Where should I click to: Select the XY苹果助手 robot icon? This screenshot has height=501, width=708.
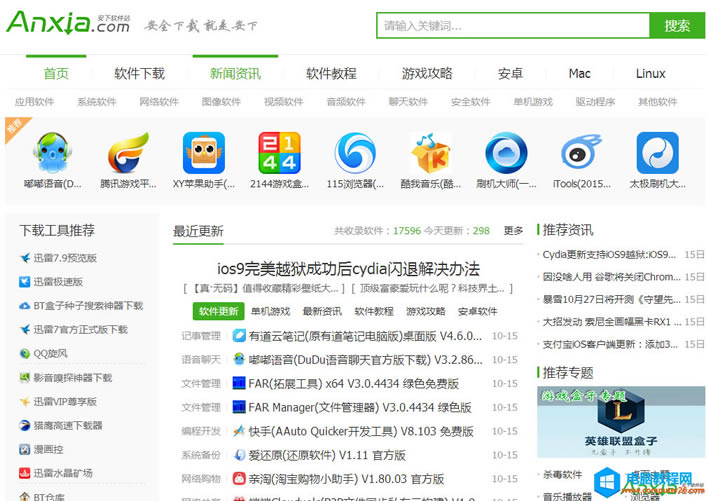click(x=203, y=154)
